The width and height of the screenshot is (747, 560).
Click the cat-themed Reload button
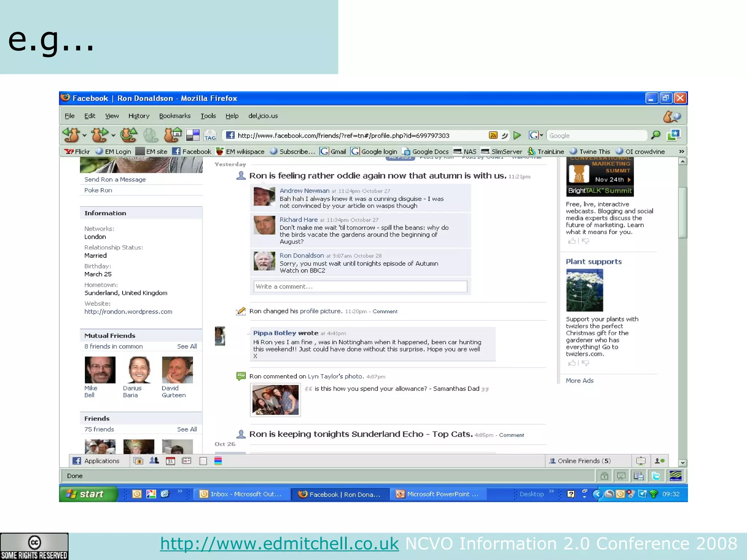click(x=129, y=135)
